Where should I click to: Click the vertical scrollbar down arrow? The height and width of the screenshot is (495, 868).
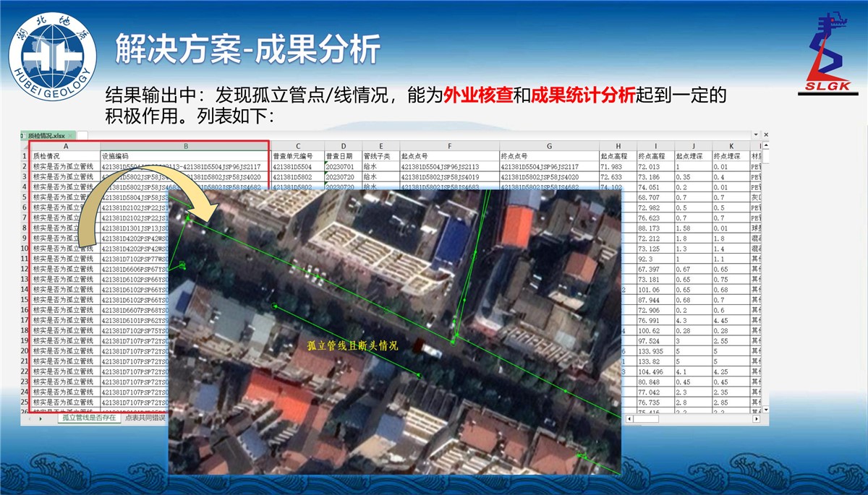(x=765, y=410)
